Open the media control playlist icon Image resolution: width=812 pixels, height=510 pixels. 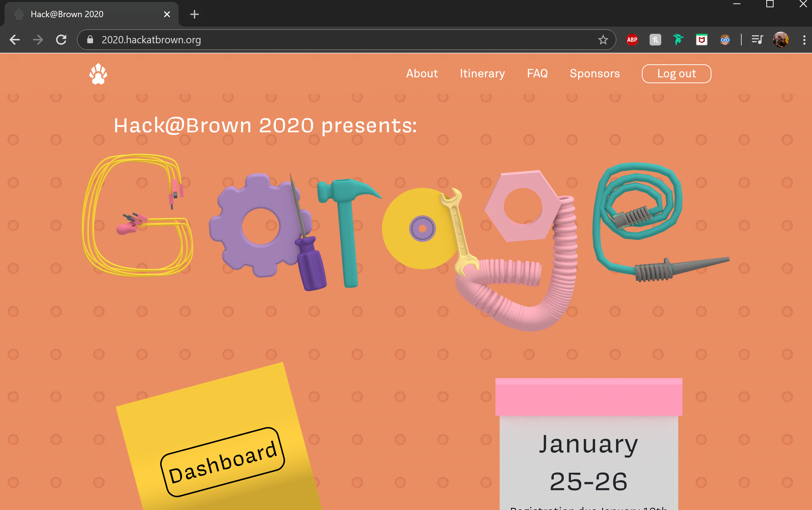pos(757,40)
